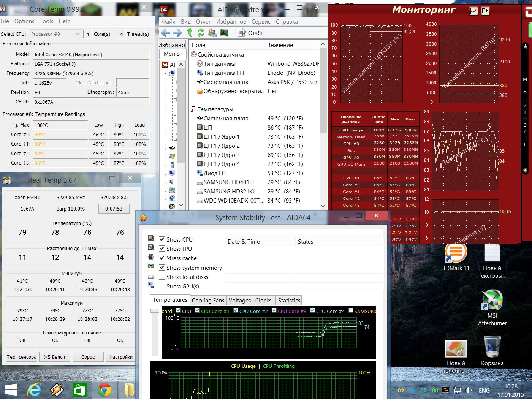Image resolution: width=532 pixels, height=399 pixels.
Task: Toggle Stress FPU checkbox
Action: click(162, 249)
